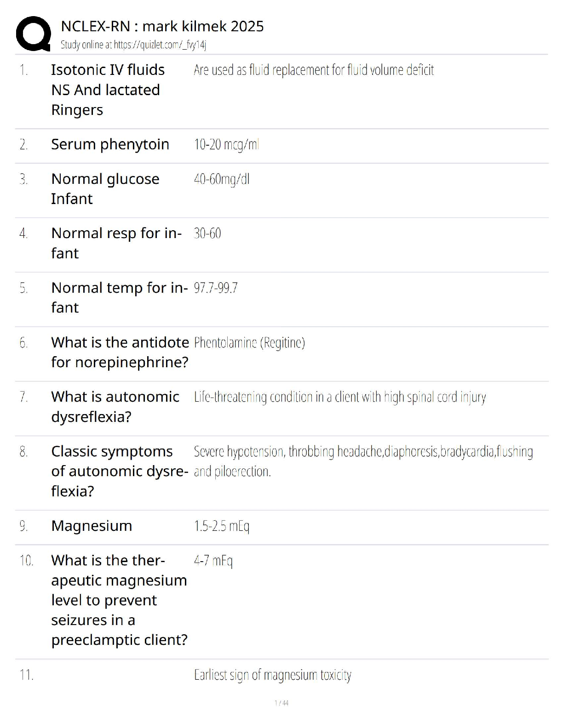Select the Isotonic IV fluids term

tap(108, 90)
